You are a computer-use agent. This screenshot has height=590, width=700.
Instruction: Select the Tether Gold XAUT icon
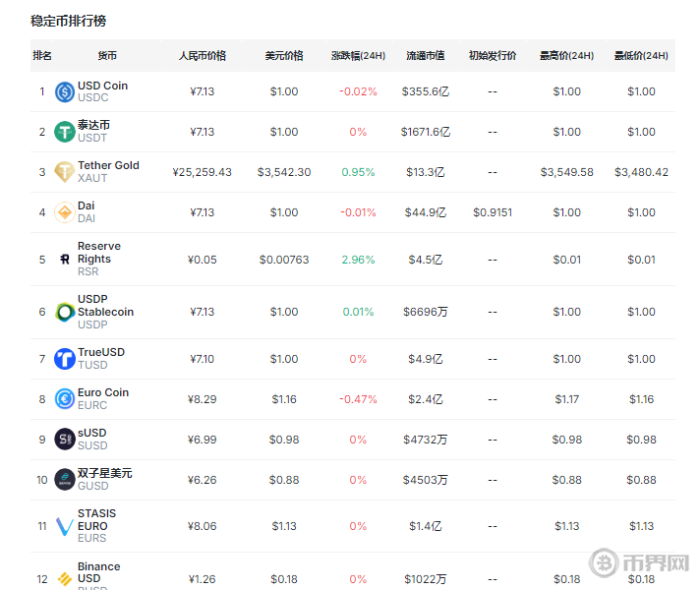65,172
